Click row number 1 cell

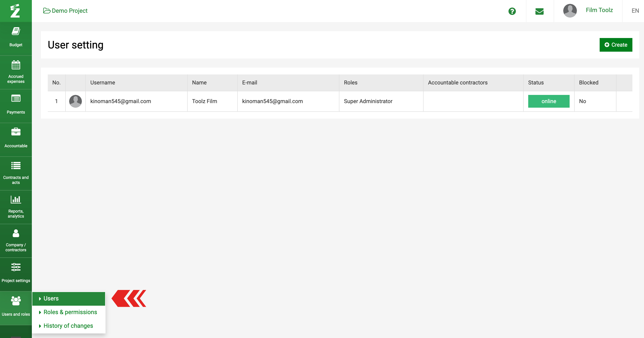click(56, 101)
